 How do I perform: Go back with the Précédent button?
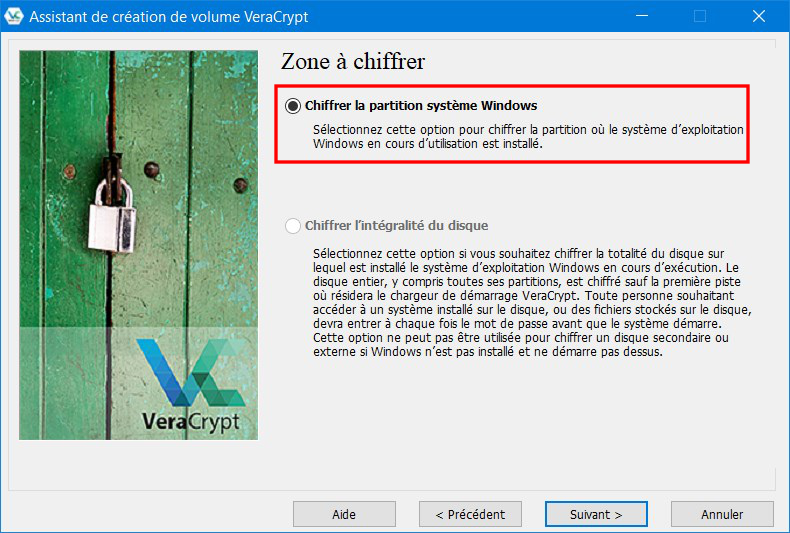[470, 514]
